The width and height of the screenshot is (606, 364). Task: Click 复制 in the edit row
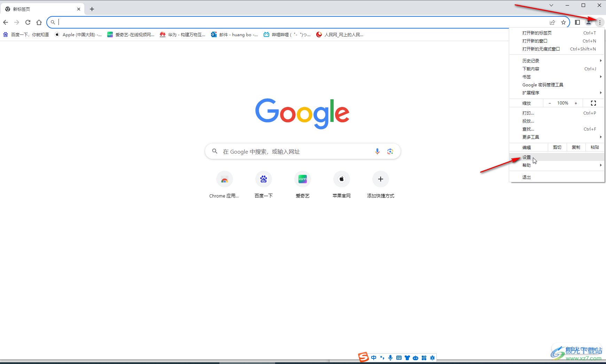pyautogui.click(x=576, y=147)
